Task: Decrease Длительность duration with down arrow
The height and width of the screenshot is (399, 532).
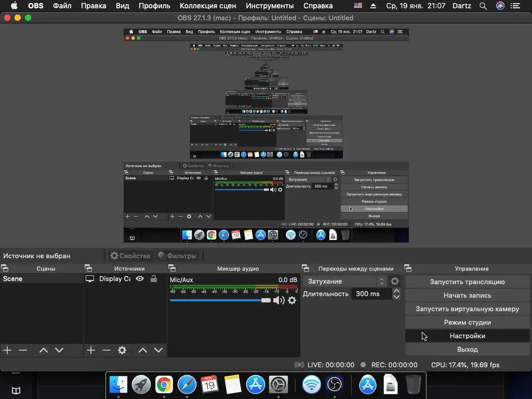Action: (x=396, y=297)
